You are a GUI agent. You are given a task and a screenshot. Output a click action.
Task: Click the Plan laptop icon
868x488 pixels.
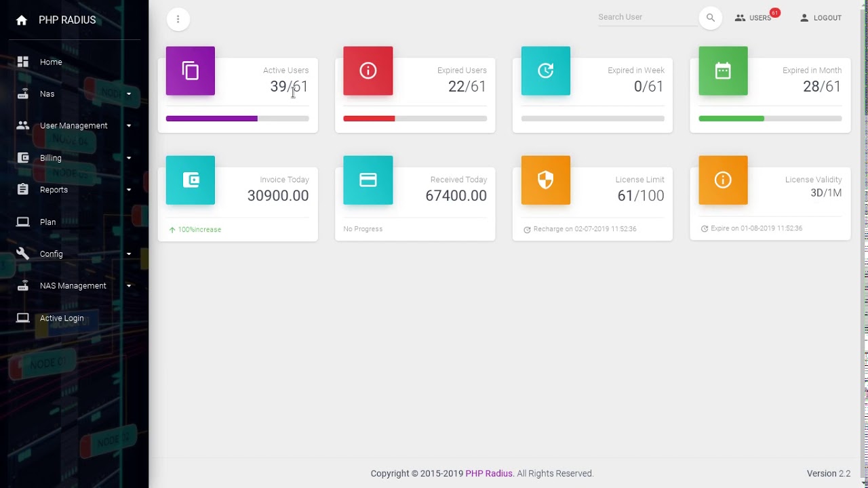click(22, 222)
